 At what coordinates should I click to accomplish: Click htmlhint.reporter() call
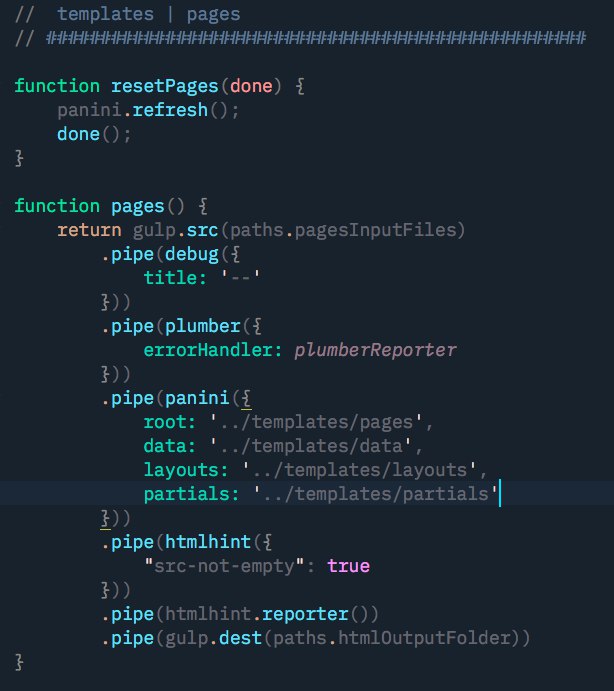tap(271, 614)
